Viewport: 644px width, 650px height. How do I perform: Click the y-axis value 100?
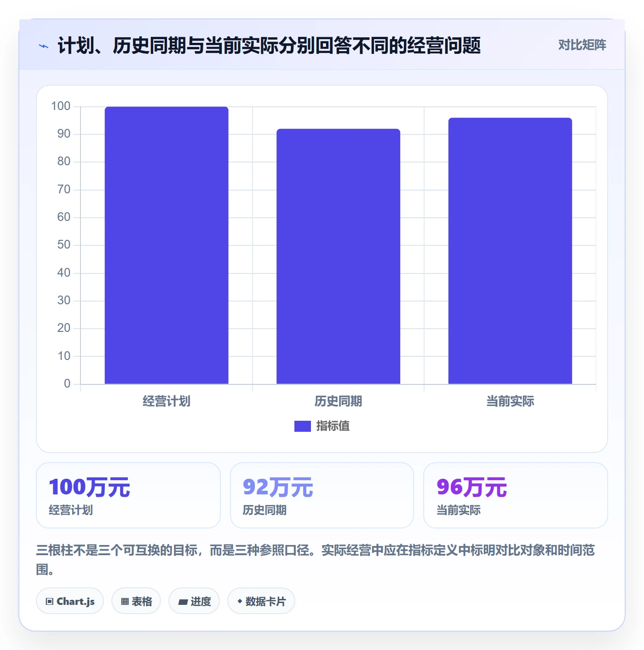[61, 106]
